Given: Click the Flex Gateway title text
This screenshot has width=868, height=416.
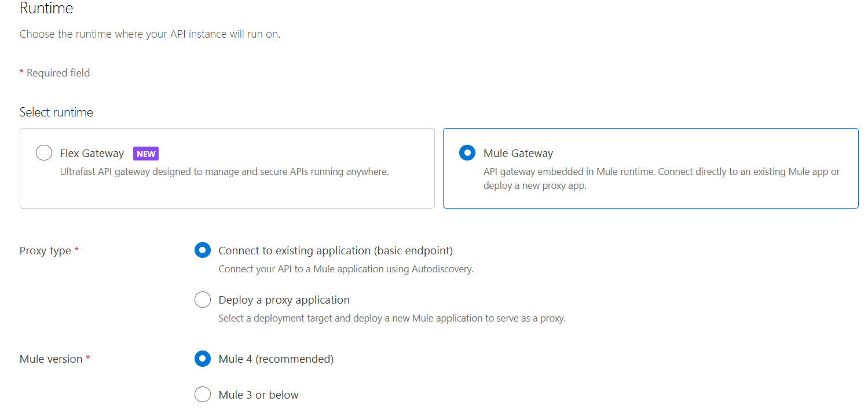Looking at the screenshot, I should pyautogui.click(x=91, y=153).
